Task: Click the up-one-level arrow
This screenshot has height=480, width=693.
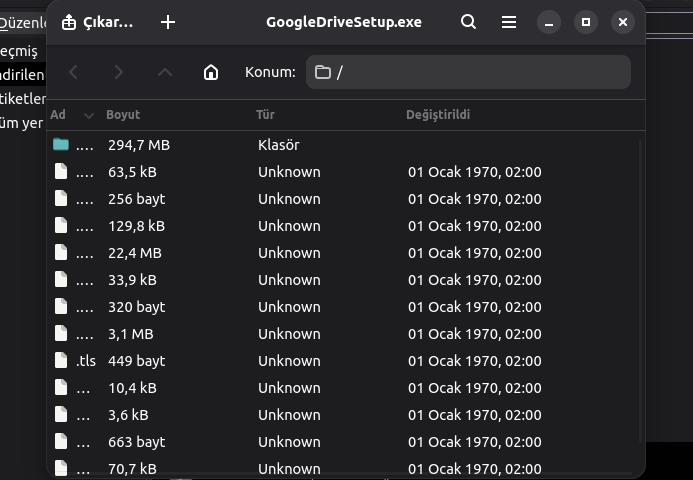Action: pyautogui.click(x=165, y=72)
